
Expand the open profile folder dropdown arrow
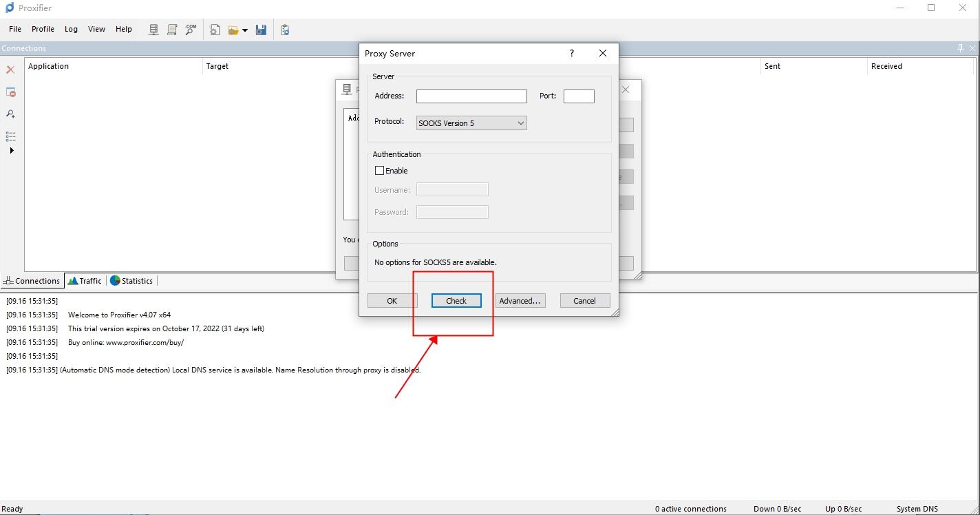click(244, 30)
